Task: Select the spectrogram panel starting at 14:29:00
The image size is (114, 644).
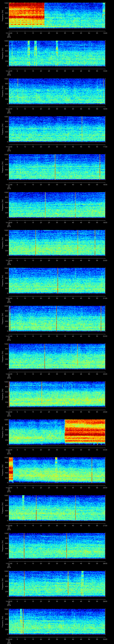Action: tap(57, 622)
